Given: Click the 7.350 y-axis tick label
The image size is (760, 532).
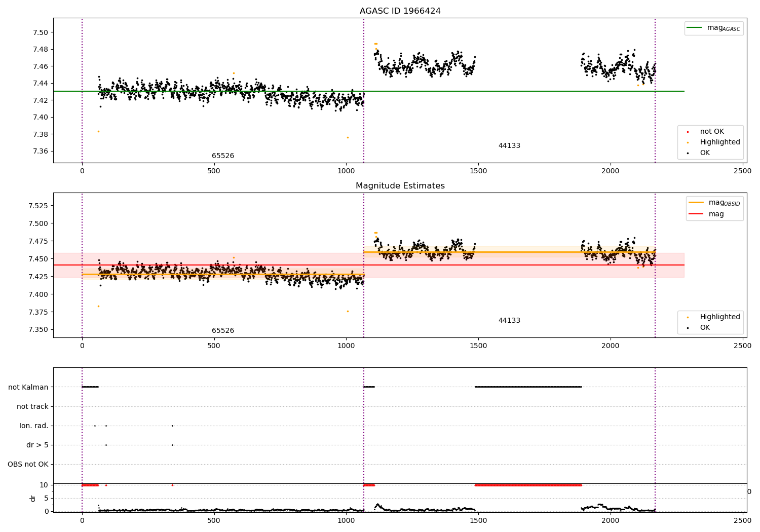Looking at the screenshot, I should [38, 330].
